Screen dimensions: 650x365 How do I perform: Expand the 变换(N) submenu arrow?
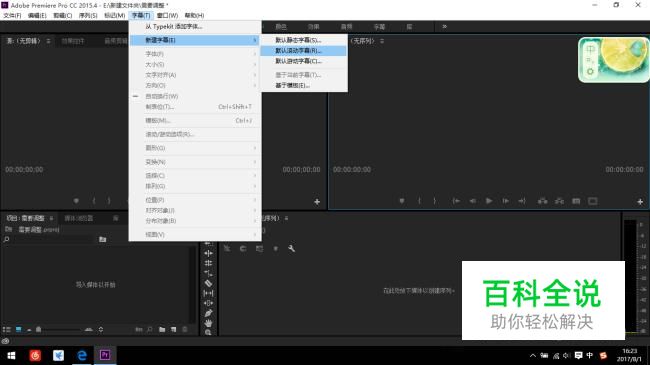pyautogui.click(x=255, y=162)
